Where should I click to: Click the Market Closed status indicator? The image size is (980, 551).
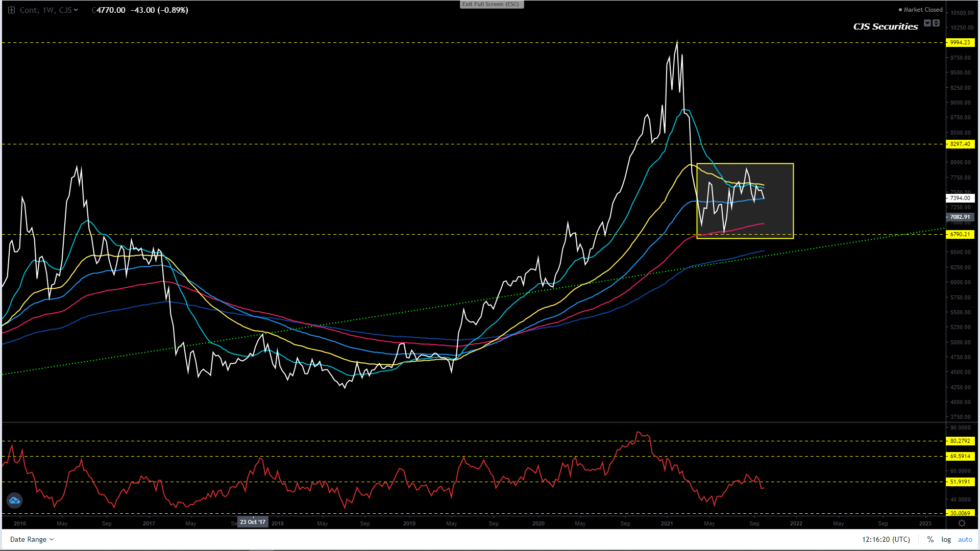pyautogui.click(x=920, y=10)
